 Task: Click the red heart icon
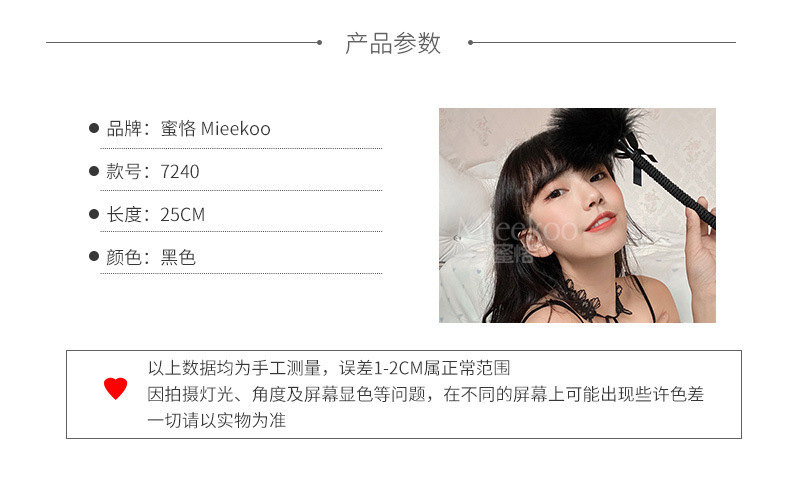pyautogui.click(x=115, y=388)
